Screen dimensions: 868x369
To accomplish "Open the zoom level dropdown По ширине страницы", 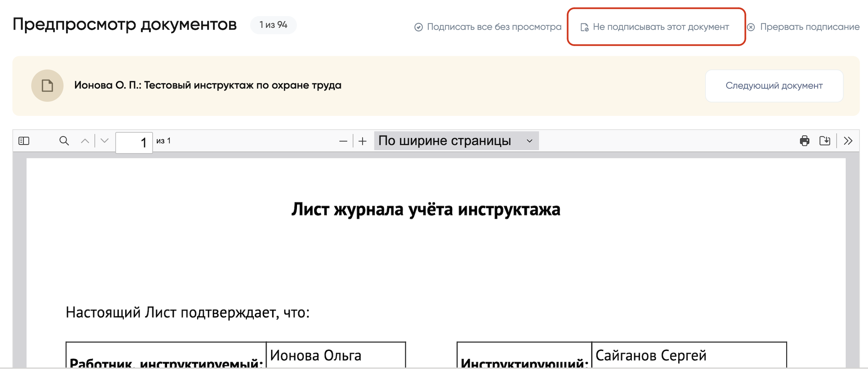I will 455,141.
